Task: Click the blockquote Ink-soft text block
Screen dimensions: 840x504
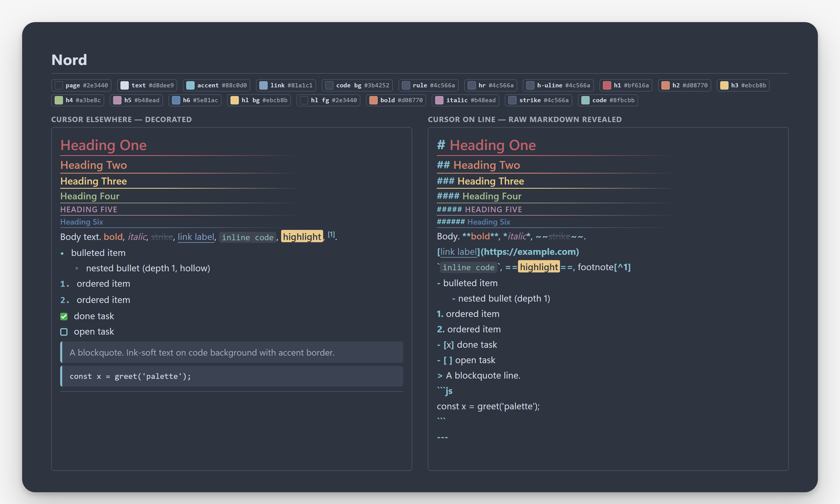Action: (232, 353)
